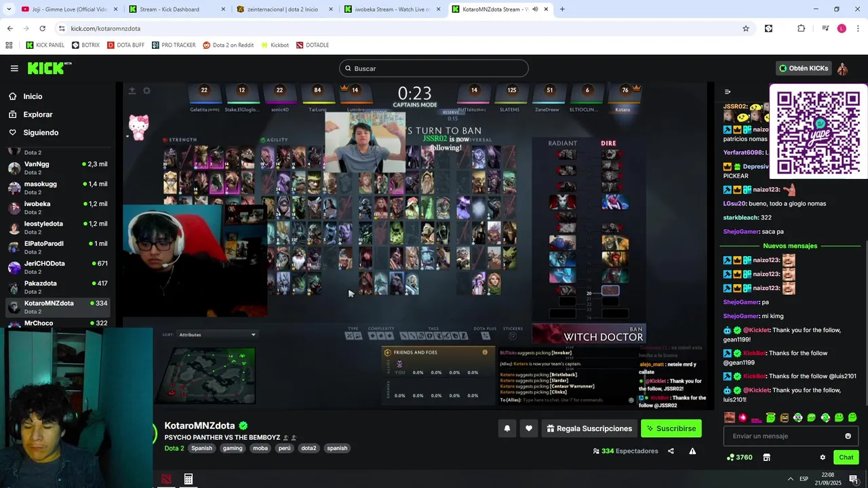Image resolution: width=868 pixels, height=488 pixels.
Task: Click the Enviar un mensaje field
Action: click(x=791, y=436)
